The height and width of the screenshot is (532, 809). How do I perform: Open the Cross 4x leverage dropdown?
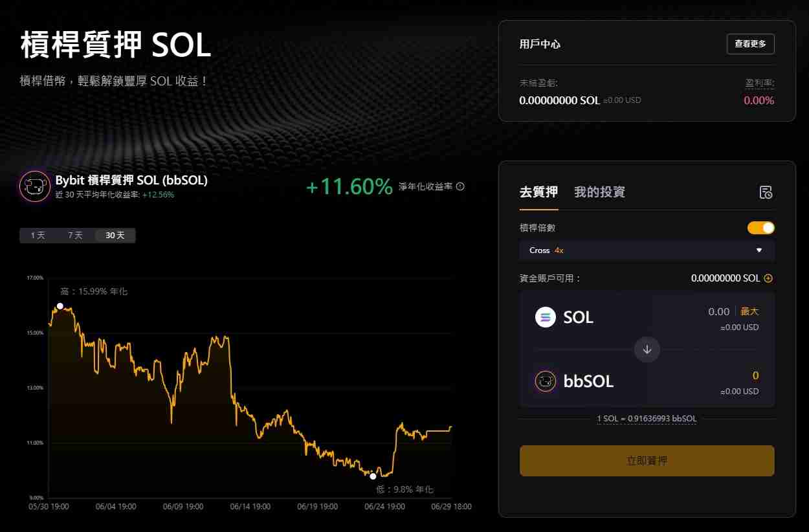(x=647, y=250)
